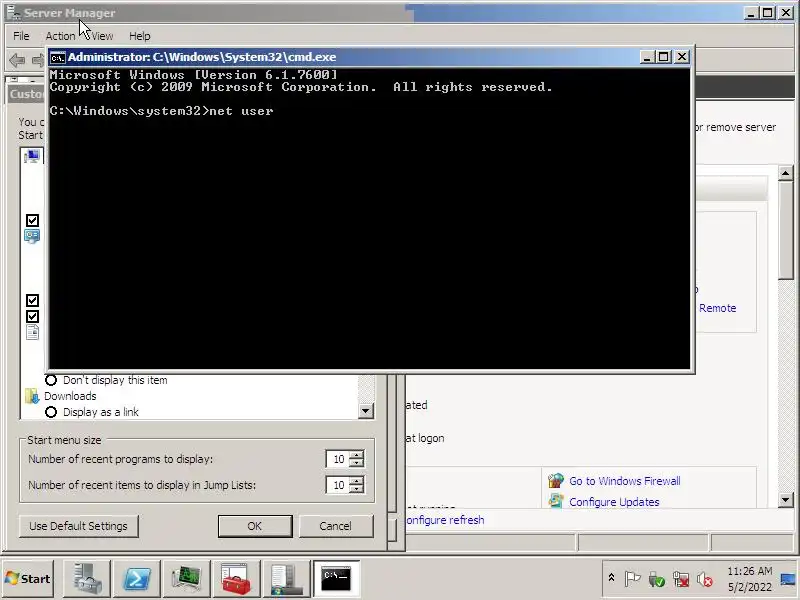
Task: Click the Server Manager title bar icon
Action: (x=13, y=12)
